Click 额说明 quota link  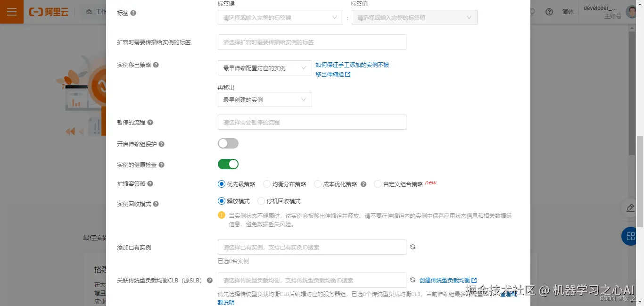coord(226,302)
